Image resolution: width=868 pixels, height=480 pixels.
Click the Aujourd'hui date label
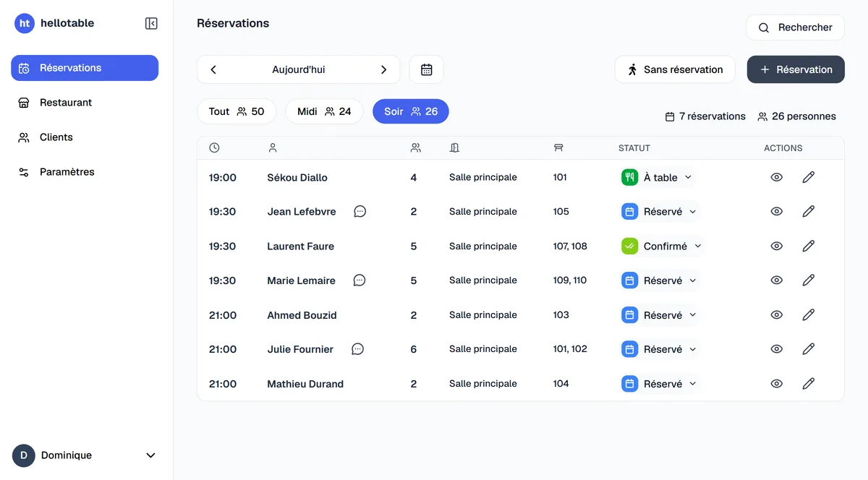[x=299, y=69]
